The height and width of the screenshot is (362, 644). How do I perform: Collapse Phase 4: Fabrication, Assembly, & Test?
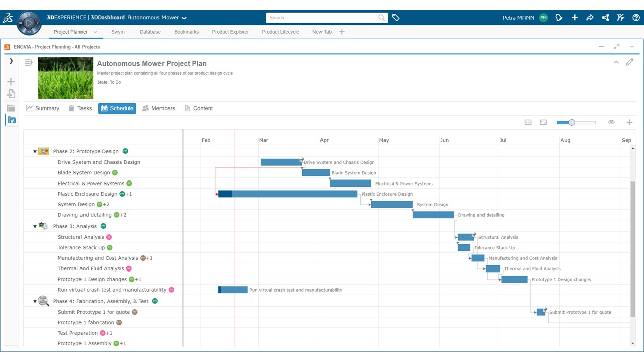(x=35, y=302)
